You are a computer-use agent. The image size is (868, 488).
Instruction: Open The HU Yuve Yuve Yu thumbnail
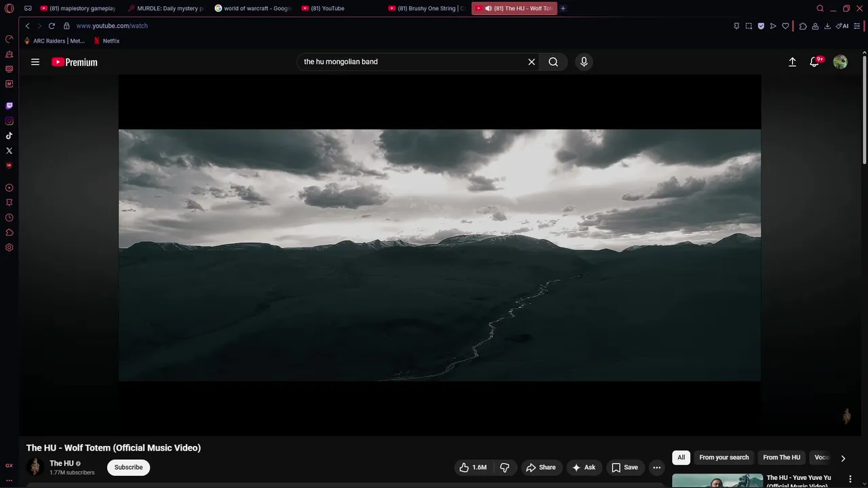point(717,481)
